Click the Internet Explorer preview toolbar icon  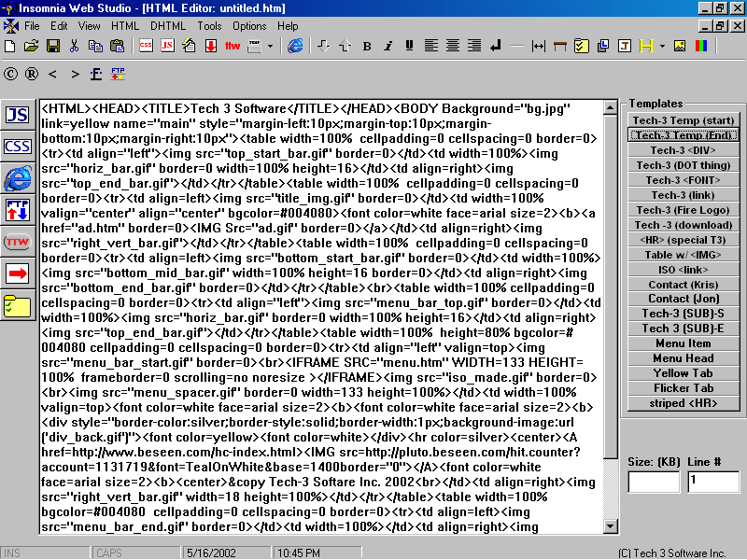[x=295, y=46]
